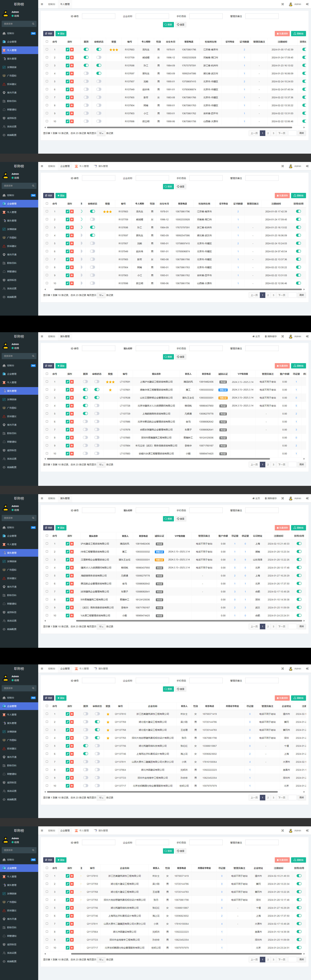Click the 省市开通 pin icon in the first screenshot's sidebar
The width and height of the screenshot is (311, 980).
[4, 92]
